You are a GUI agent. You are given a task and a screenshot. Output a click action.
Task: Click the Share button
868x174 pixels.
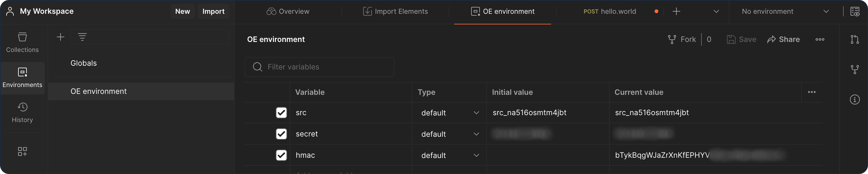[x=783, y=39]
